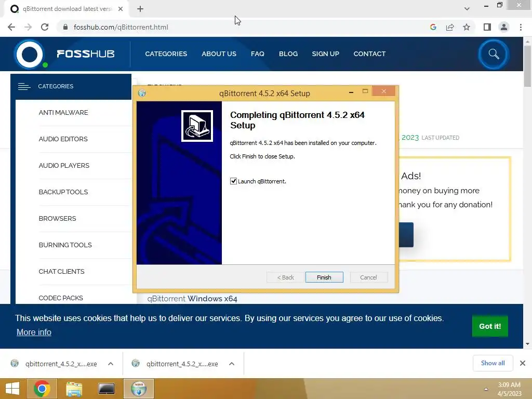The width and height of the screenshot is (532, 399).
Task: Open ABOUT US in top navigation
Action: tap(219, 54)
